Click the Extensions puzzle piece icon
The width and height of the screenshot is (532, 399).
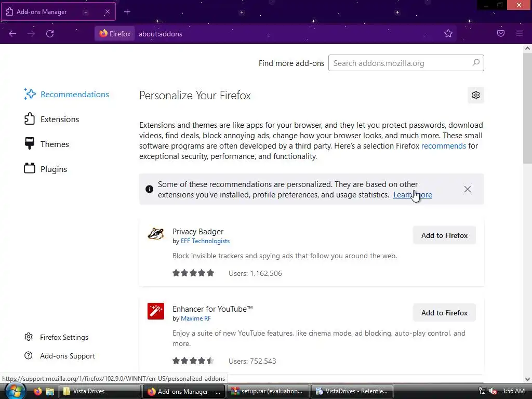coord(30,119)
